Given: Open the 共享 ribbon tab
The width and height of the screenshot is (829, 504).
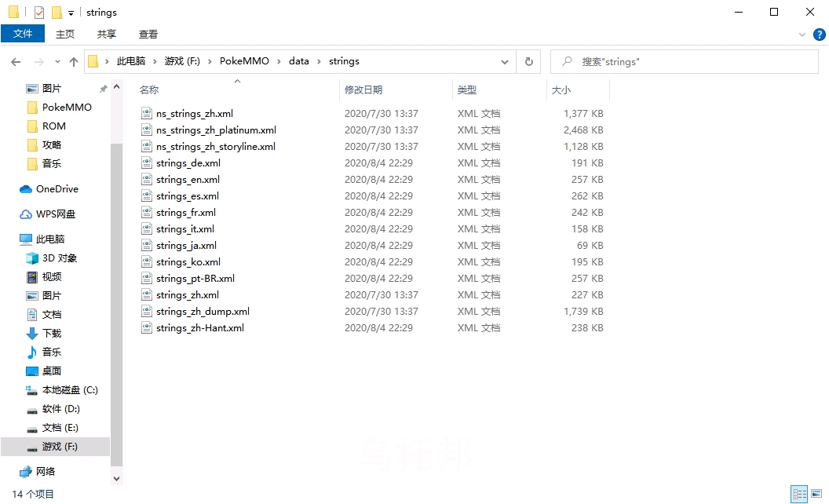Looking at the screenshot, I should coord(106,34).
